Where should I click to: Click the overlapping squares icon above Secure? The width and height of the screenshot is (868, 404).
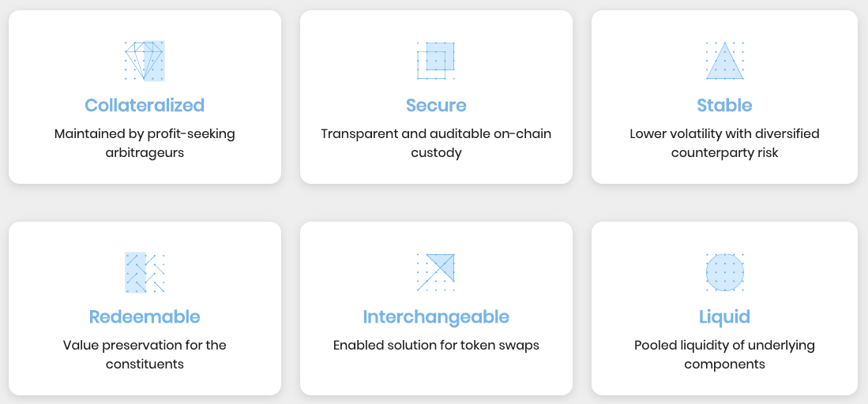click(436, 61)
